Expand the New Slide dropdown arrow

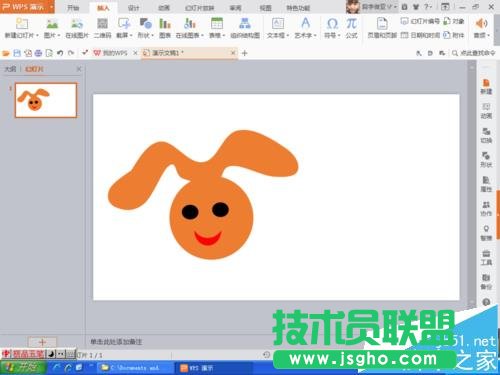37,35
